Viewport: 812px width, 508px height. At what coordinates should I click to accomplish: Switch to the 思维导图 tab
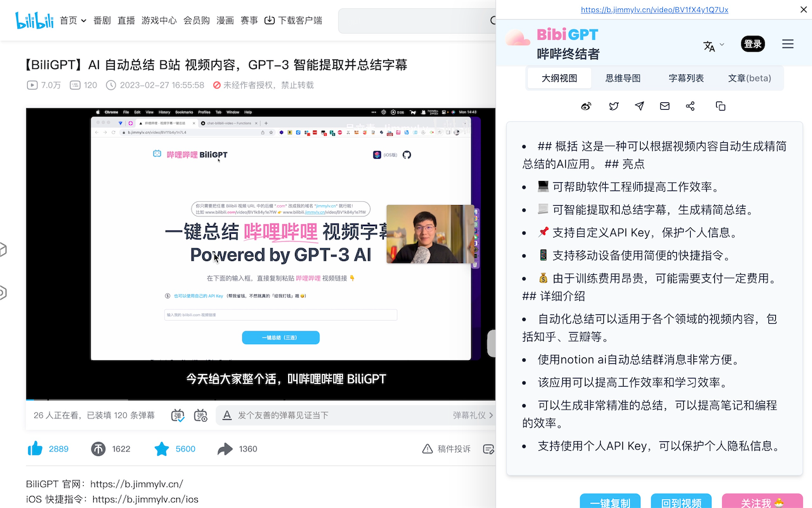pos(622,77)
